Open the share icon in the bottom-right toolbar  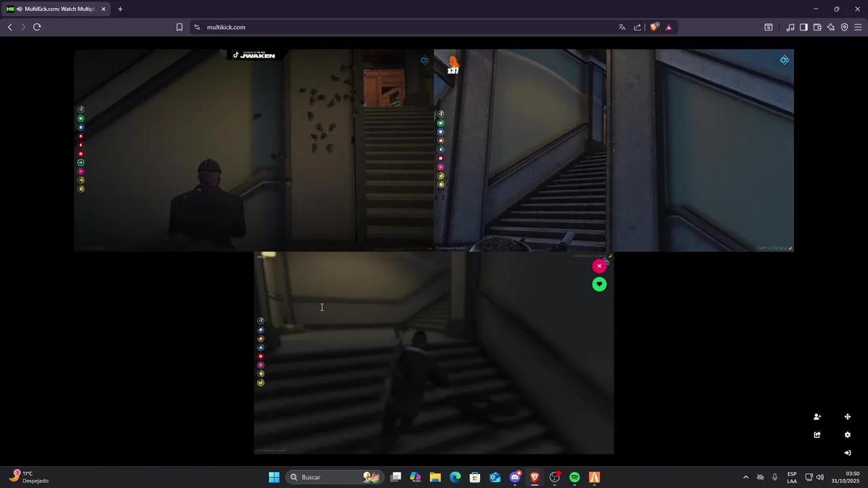point(817,434)
